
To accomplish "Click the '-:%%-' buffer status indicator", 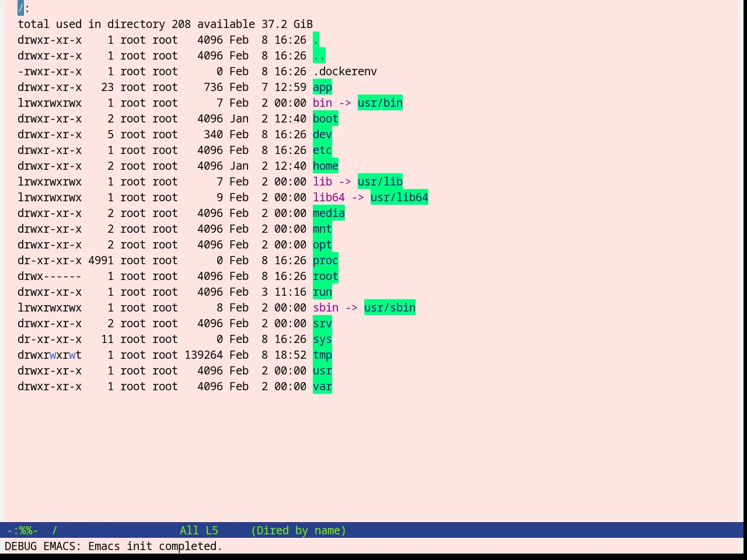I will (22, 531).
